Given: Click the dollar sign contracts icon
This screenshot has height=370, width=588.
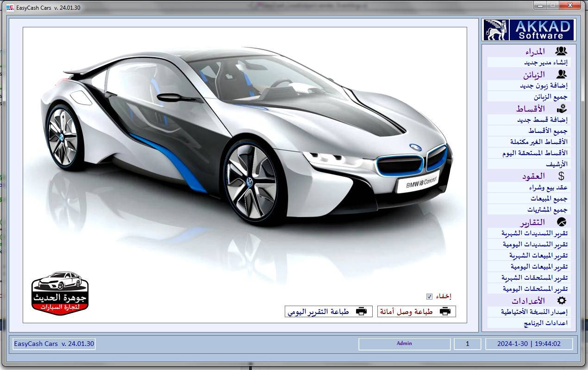Looking at the screenshot, I should click(561, 176).
